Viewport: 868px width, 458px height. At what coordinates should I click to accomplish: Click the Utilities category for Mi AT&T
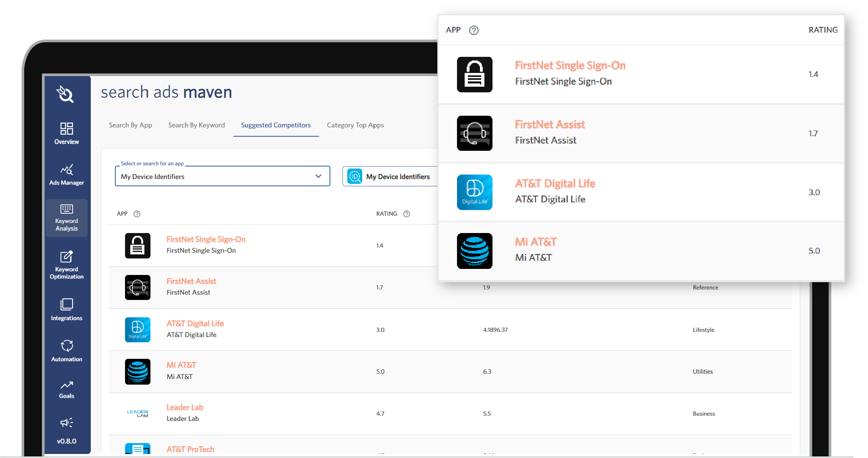click(x=703, y=372)
